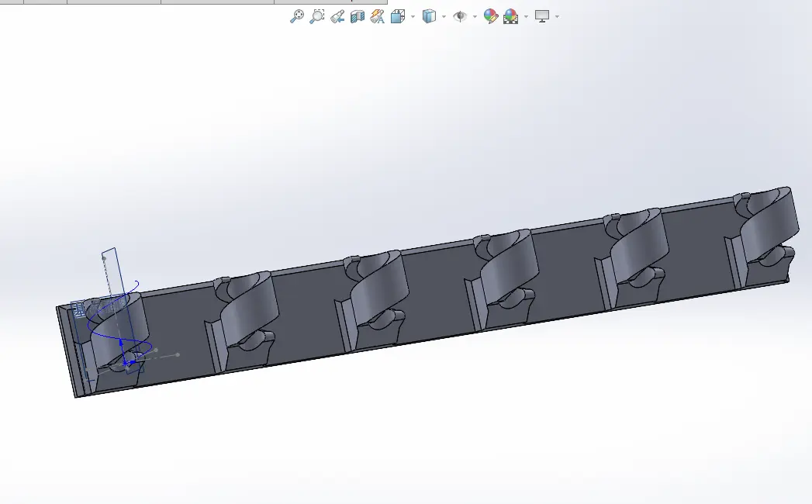The image size is (812, 504).
Task: Toggle the Section View tool
Action: [358, 16]
